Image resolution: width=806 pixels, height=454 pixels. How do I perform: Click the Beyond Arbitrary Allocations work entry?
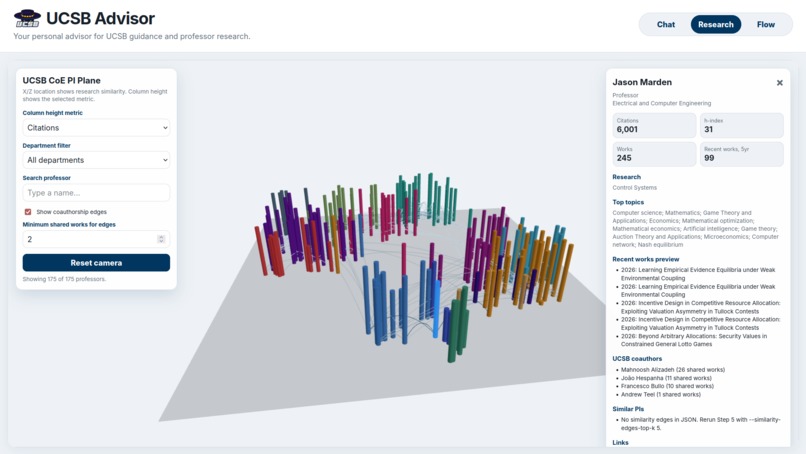point(693,340)
